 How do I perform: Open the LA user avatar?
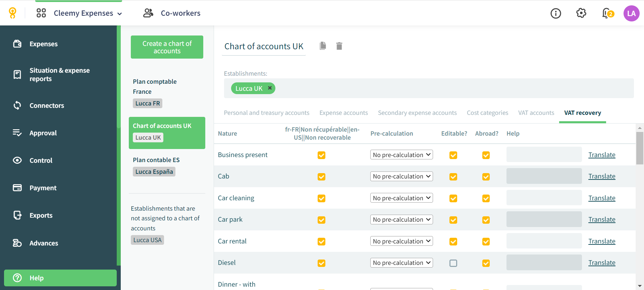pyautogui.click(x=632, y=13)
